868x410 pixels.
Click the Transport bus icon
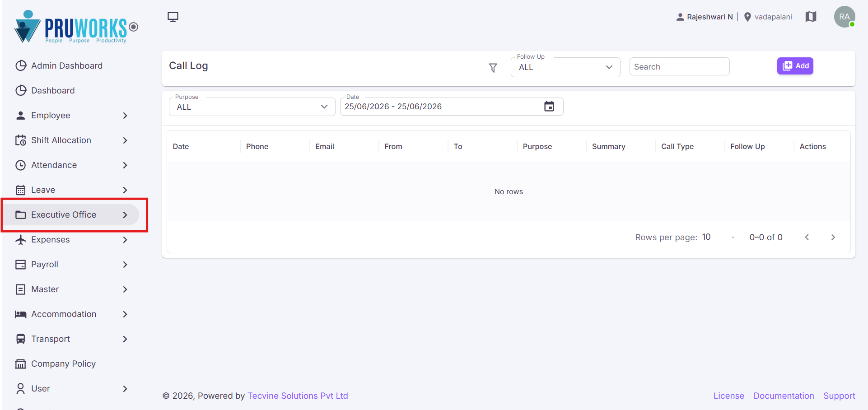21,339
